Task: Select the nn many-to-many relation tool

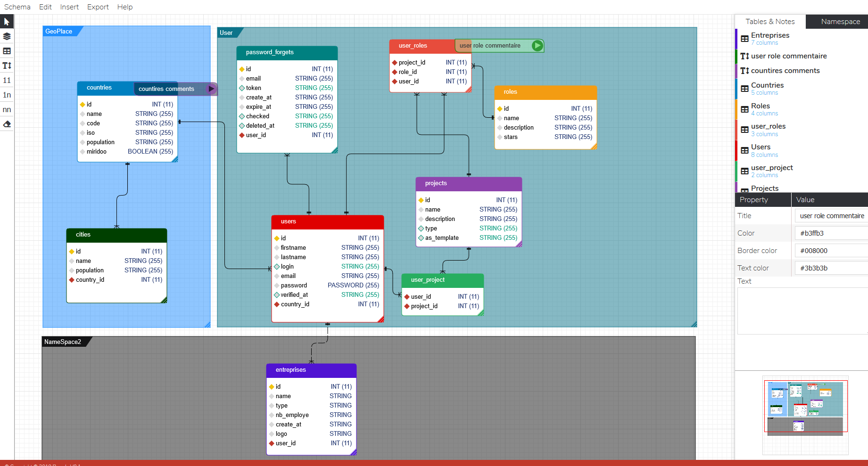Action: click(x=7, y=109)
